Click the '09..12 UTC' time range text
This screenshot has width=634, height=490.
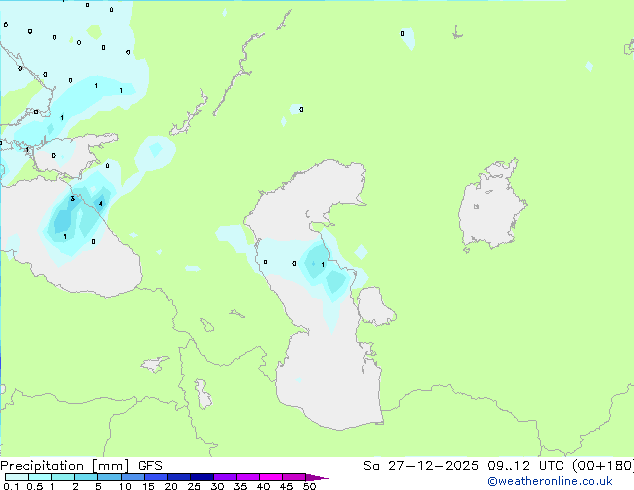(528, 466)
